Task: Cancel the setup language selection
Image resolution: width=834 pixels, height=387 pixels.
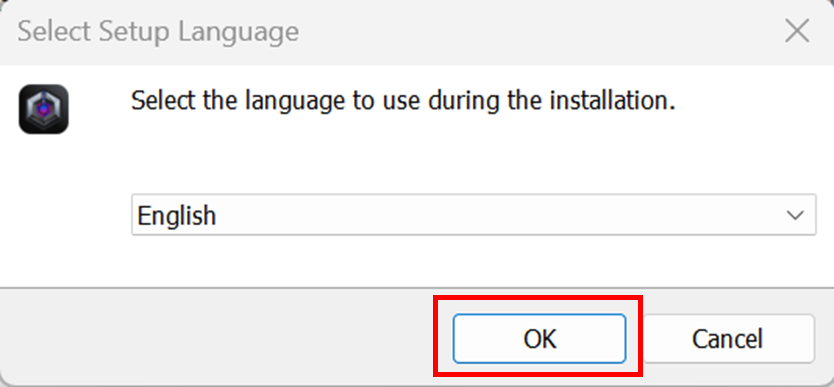Action: click(x=728, y=339)
